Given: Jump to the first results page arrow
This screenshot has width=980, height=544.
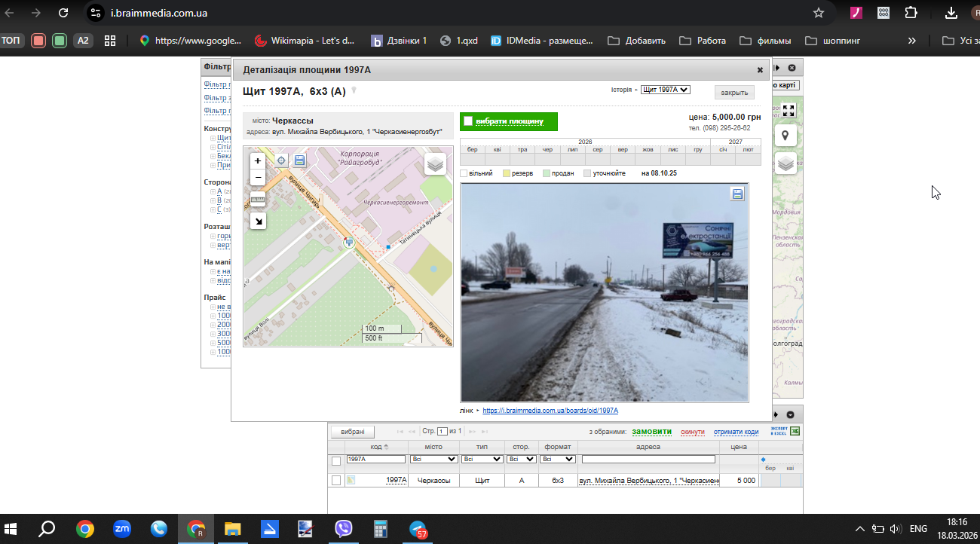Looking at the screenshot, I should click(x=400, y=432).
